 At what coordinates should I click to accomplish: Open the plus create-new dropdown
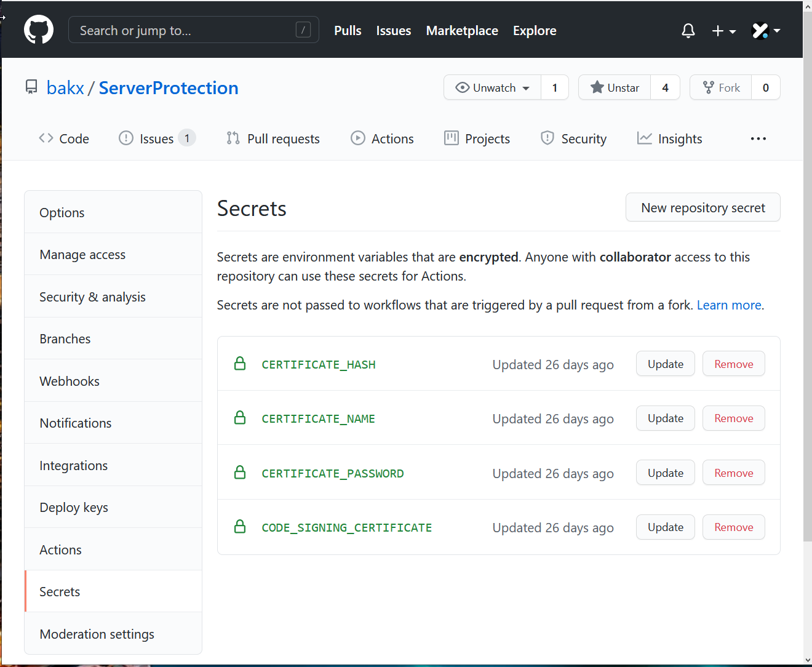pyautogui.click(x=724, y=31)
